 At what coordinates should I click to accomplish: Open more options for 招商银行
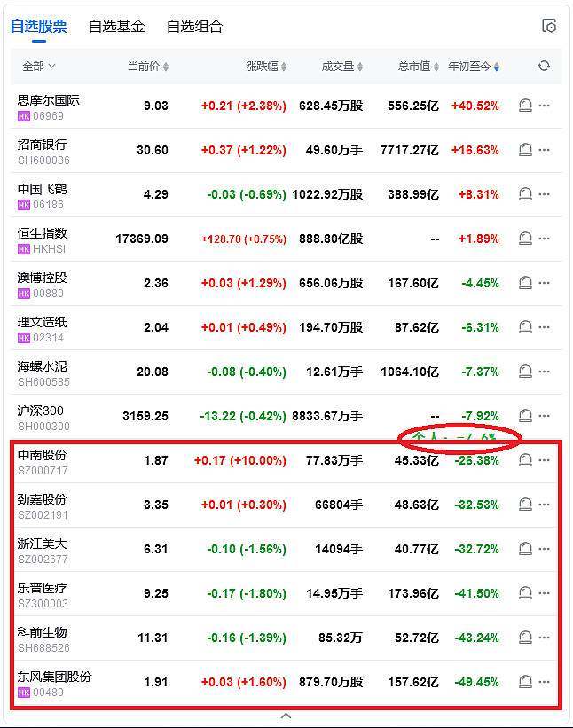point(545,150)
